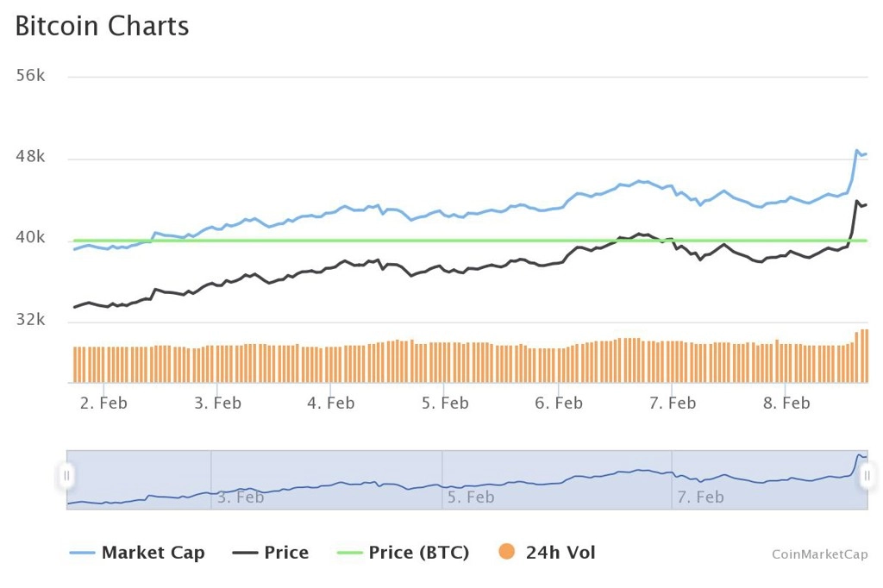The image size is (883, 588).
Task: Toggle the Market Cap legend series
Action: pos(137,553)
